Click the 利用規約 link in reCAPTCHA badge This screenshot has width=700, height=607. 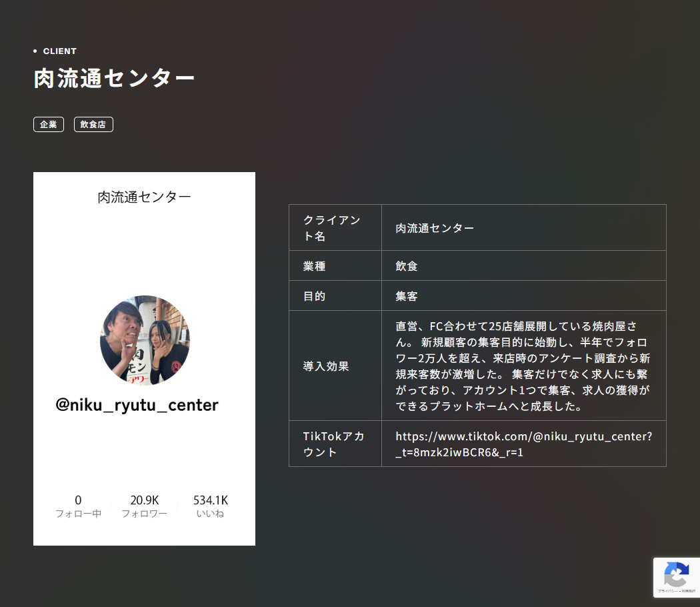click(689, 591)
